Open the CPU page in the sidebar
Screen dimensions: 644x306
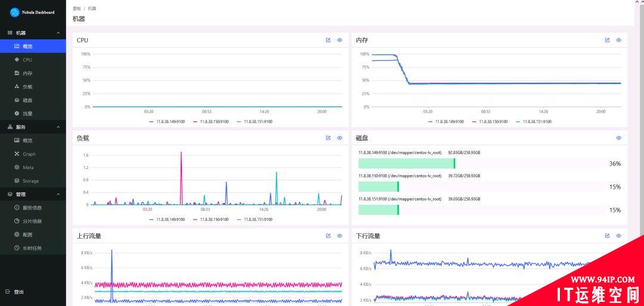[x=33, y=60]
